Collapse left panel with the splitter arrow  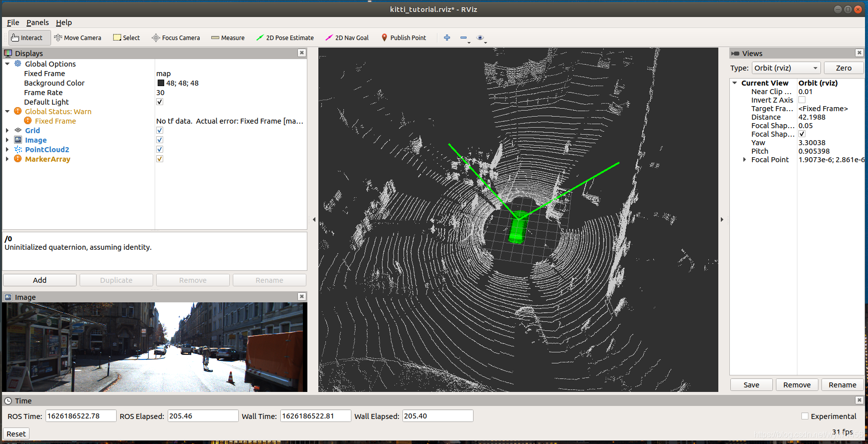(314, 219)
